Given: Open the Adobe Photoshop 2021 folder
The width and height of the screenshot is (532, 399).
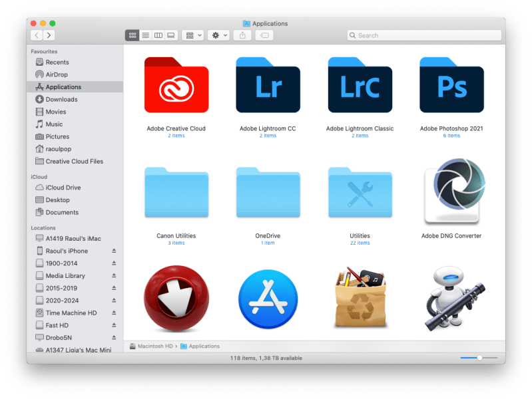Looking at the screenshot, I should [451, 86].
